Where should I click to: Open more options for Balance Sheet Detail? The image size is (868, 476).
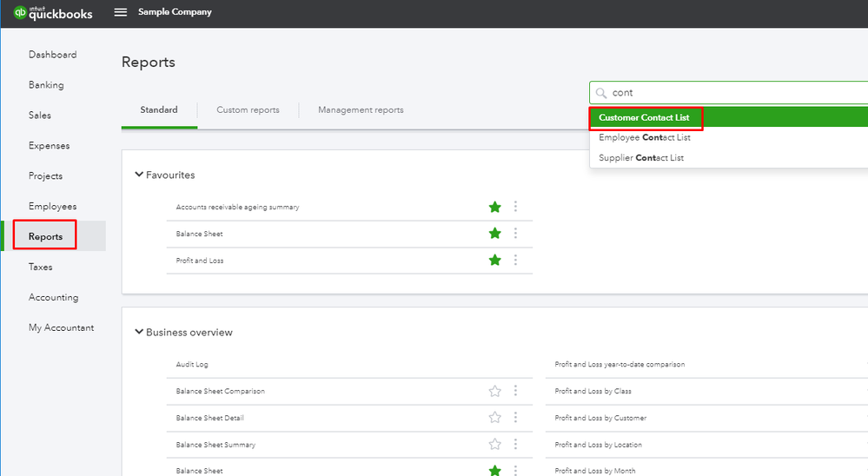click(x=515, y=418)
